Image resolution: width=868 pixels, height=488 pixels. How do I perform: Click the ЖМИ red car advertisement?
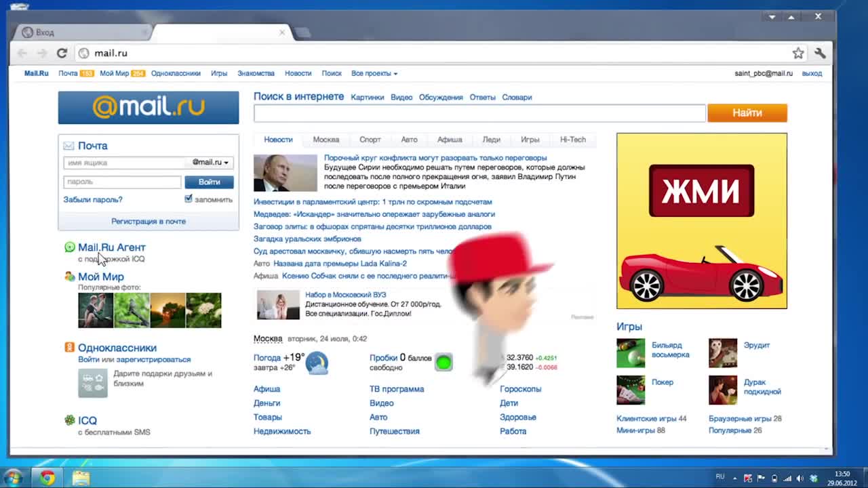pyautogui.click(x=702, y=221)
